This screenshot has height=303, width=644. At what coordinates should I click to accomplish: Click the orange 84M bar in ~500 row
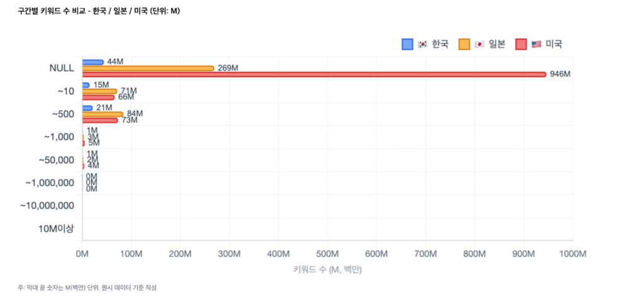[x=103, y=114]
